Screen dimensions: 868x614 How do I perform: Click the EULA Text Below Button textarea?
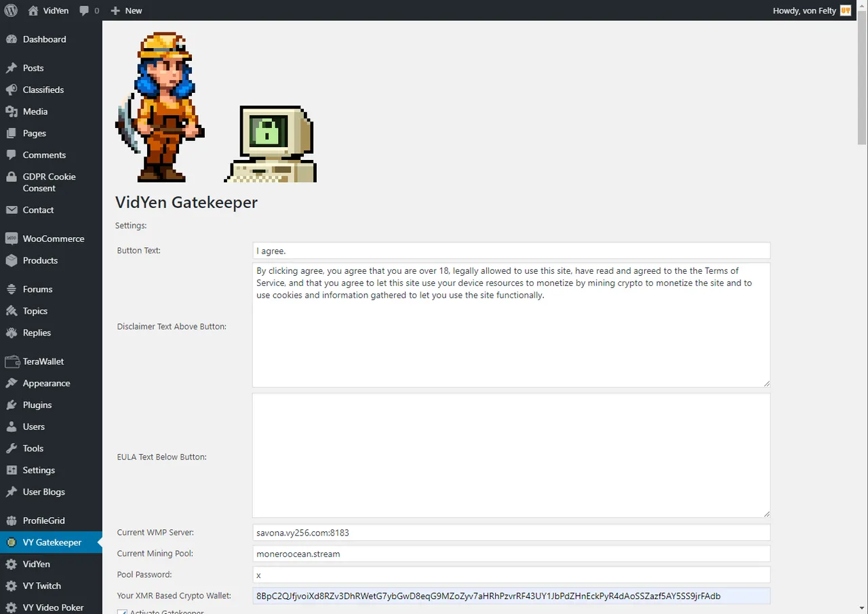tap(511, 455)
